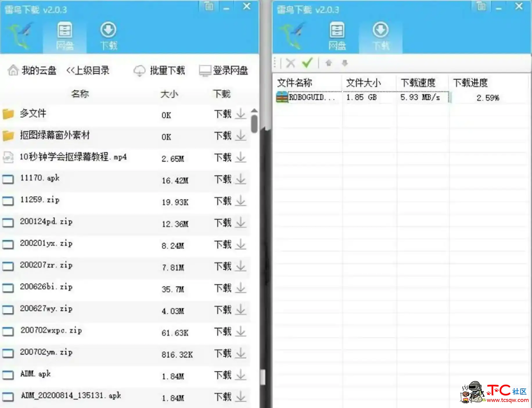This screenshot has height=408, width=532.
Task: Navigate to <<上级目录 parent folder
Action: [88, 70]
